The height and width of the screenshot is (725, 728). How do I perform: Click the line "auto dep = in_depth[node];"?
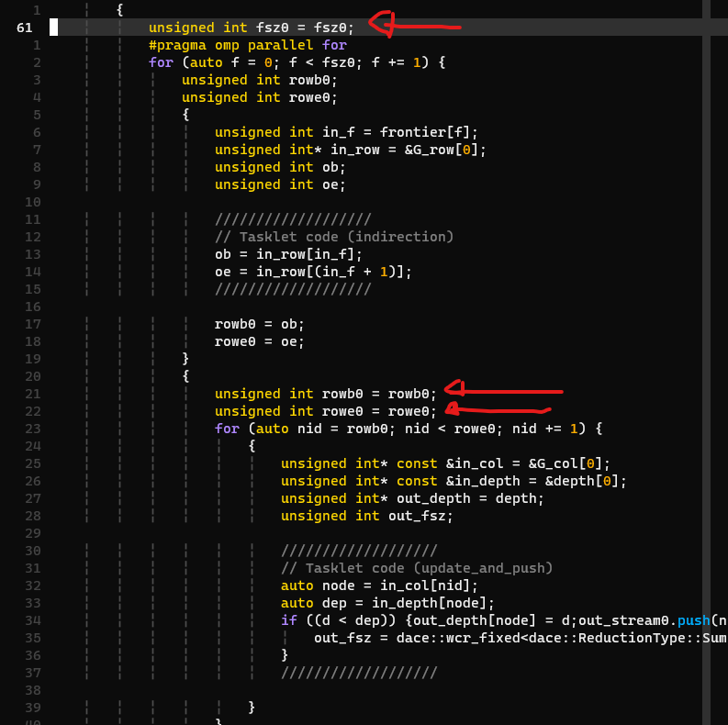coord(387,603)
